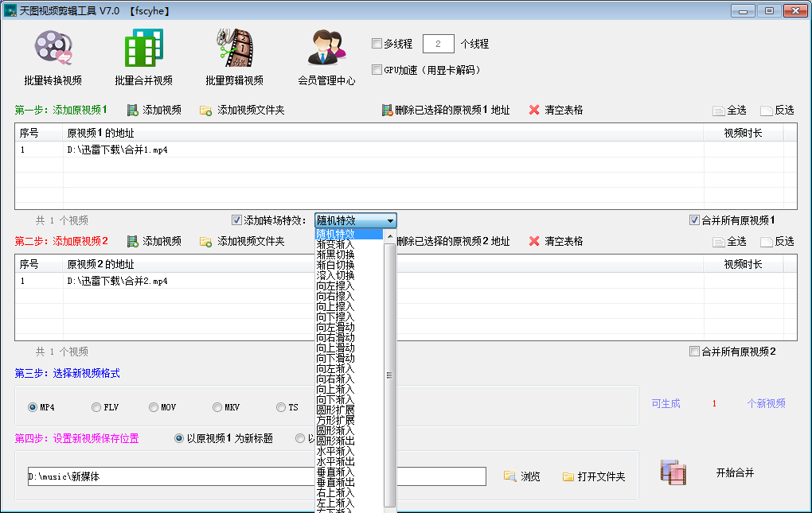Choose 渐白切换 transition effect
The image size is (812, 513).
click(349, 266)
